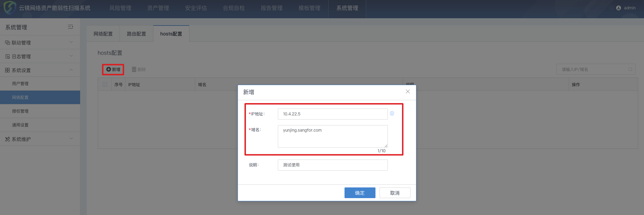
Task: Click the 请输入IP/域名 search box
Action: pyautogui.click(x=596, y=69)
